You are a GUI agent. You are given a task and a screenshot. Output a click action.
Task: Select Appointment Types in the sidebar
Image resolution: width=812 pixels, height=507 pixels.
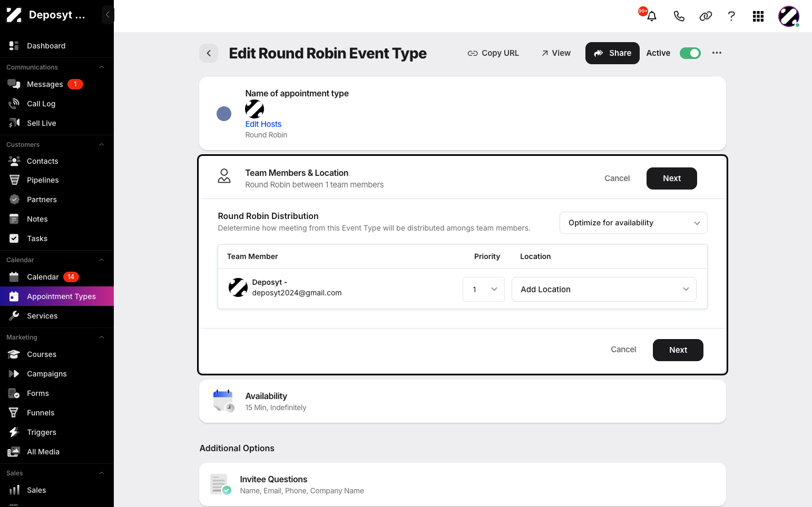click(x=57, y=296)
